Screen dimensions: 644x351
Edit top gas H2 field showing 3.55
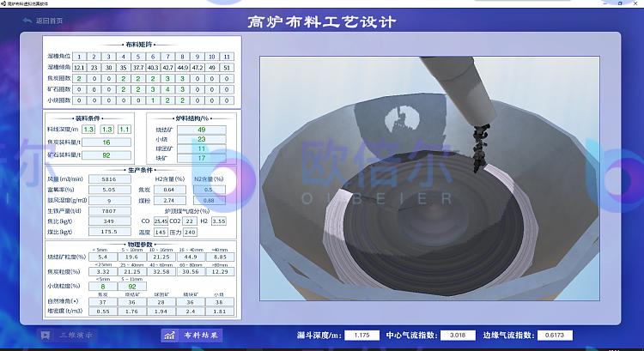[219, 221]
